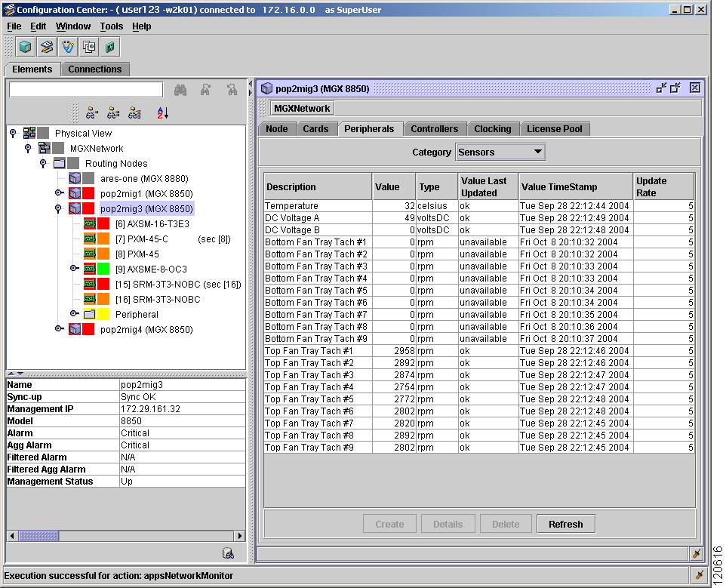Click the Routing Nodes folder icon
This screenshot has height=588, width=726.
click(x=60, y=164)
